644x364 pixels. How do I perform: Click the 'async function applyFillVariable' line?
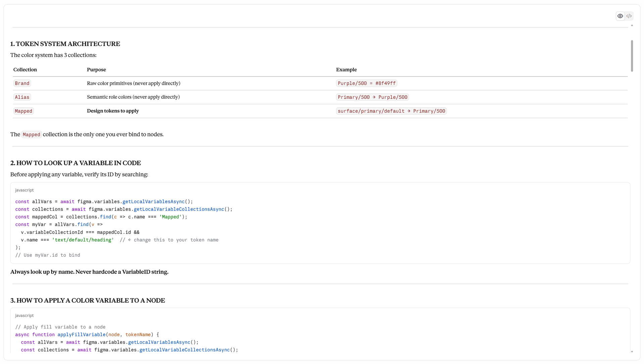[x=87, y=335]
